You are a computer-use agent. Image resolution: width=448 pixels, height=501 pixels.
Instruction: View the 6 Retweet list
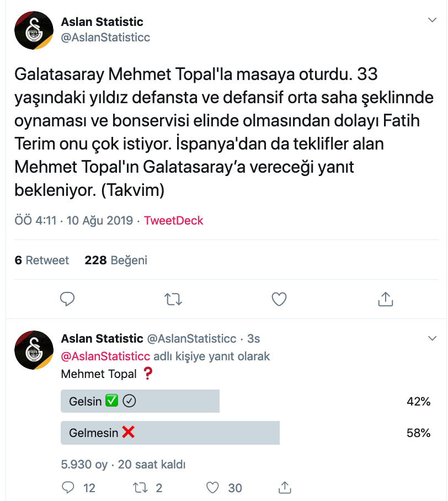[42, 260]
